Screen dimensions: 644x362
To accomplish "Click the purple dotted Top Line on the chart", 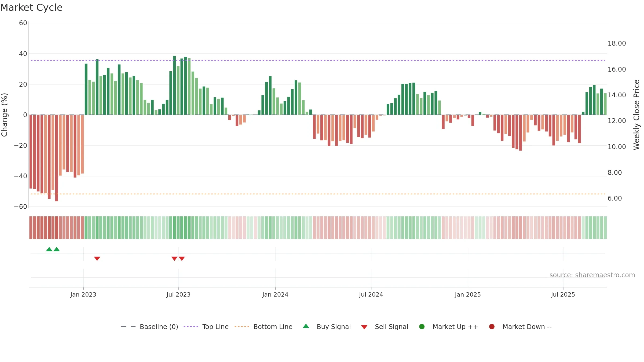I will tap(318, 60).
